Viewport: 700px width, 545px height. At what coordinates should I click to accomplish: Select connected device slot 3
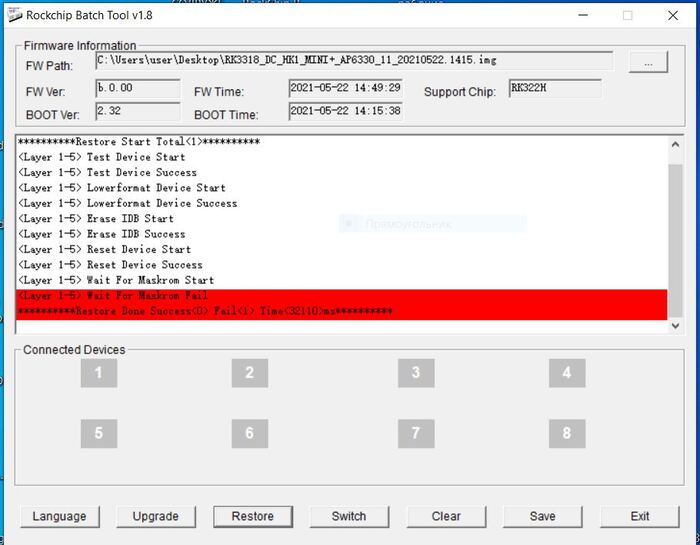click(416, 373)
